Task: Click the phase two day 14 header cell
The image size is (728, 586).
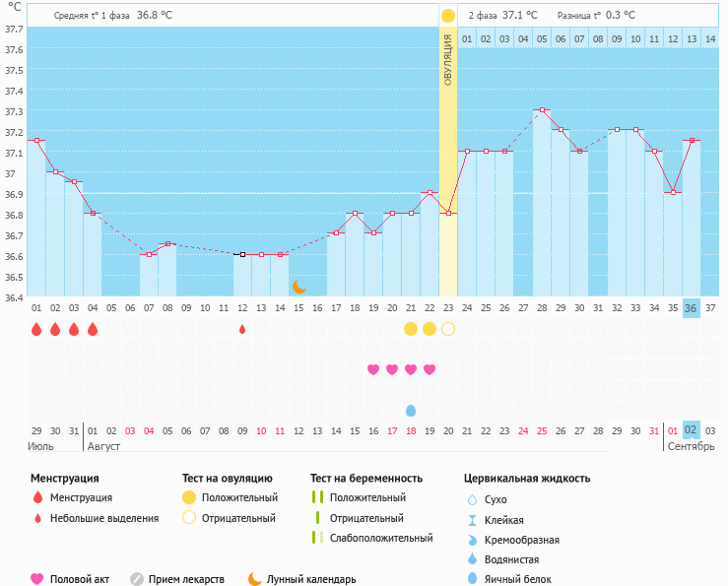Action: click(710, 38)
